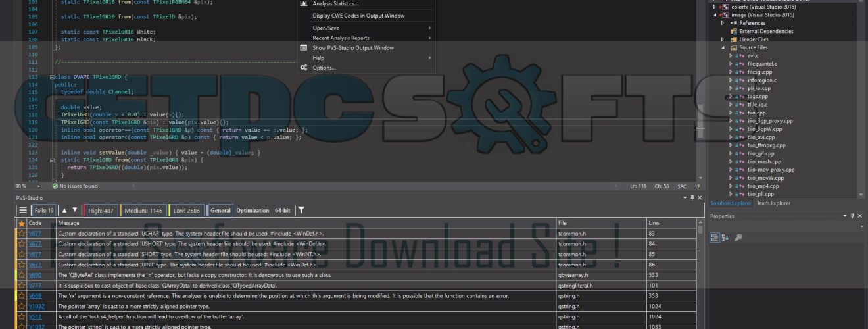Switch to the Solution Explorer tab

tap(731, 203)
